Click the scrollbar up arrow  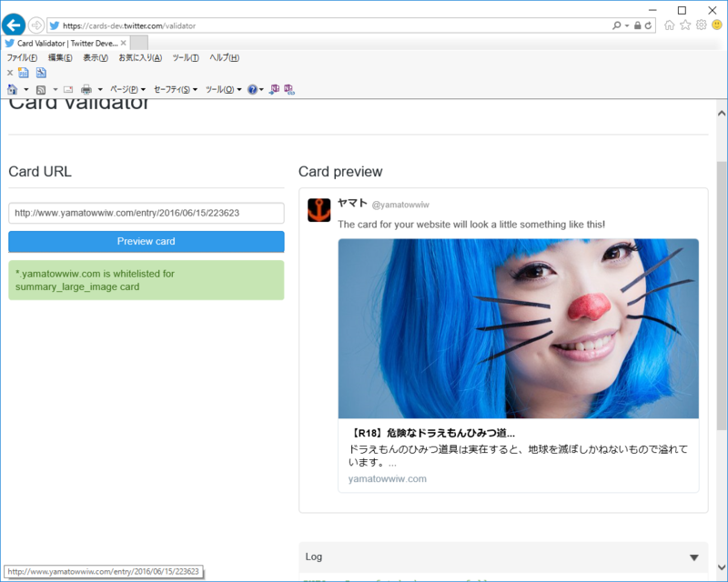[721, 113]
